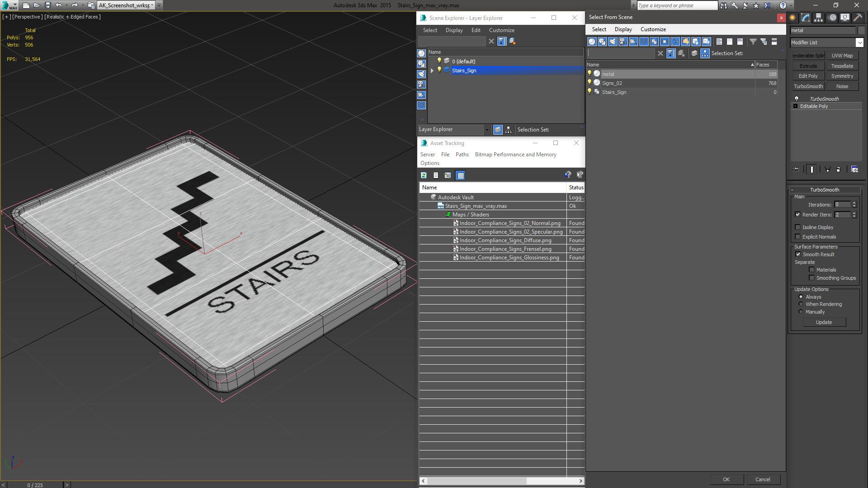Toggle the Render Iters checkbox
868x488 pixels.
coord(797,215)
